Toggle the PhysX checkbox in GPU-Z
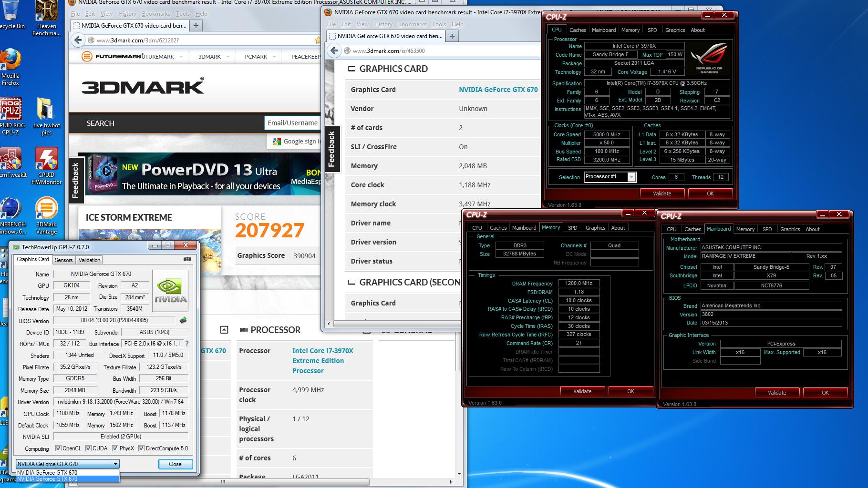The height and width of the screenshot is (488, 868). [x=115, y=448]
